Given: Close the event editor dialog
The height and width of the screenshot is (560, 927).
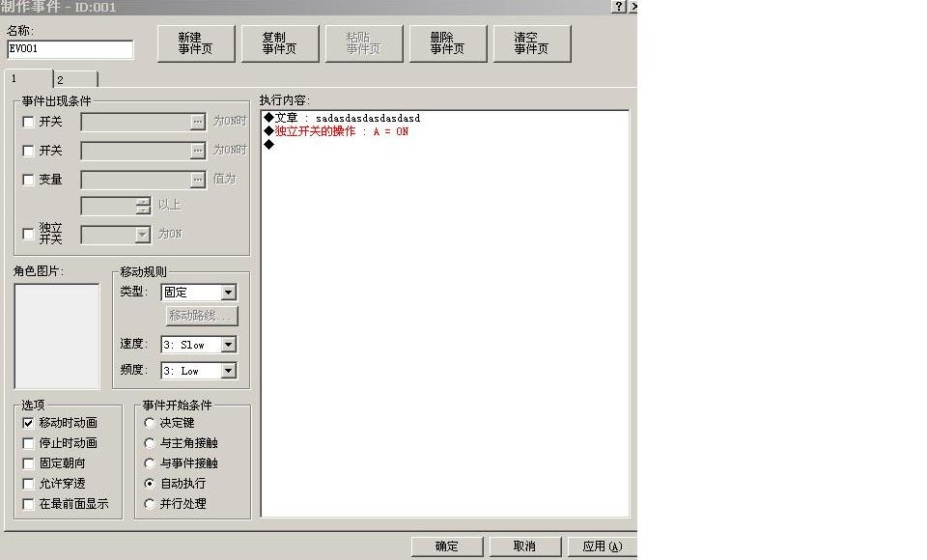Looking at the screenshot, I should click(x=633, y=7).
